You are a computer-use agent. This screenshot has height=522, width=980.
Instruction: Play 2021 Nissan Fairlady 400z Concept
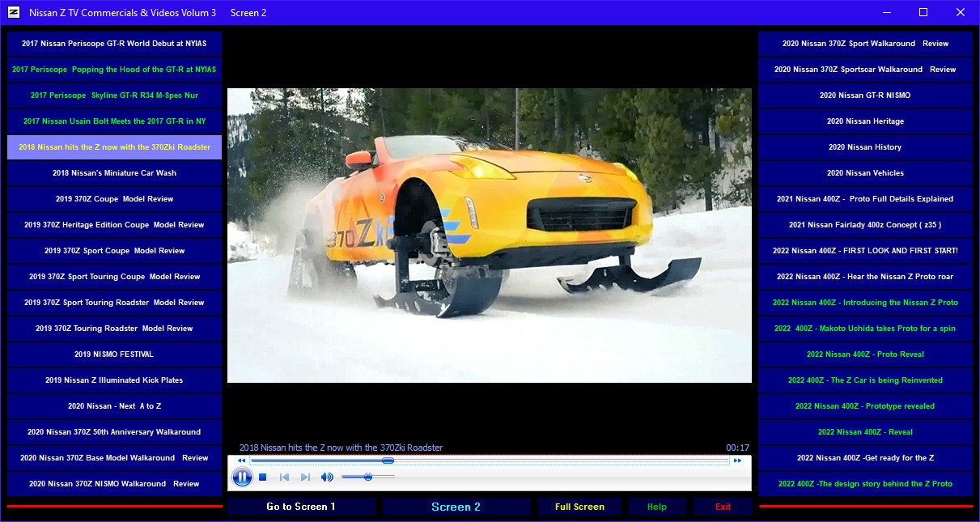pos(865,225)
